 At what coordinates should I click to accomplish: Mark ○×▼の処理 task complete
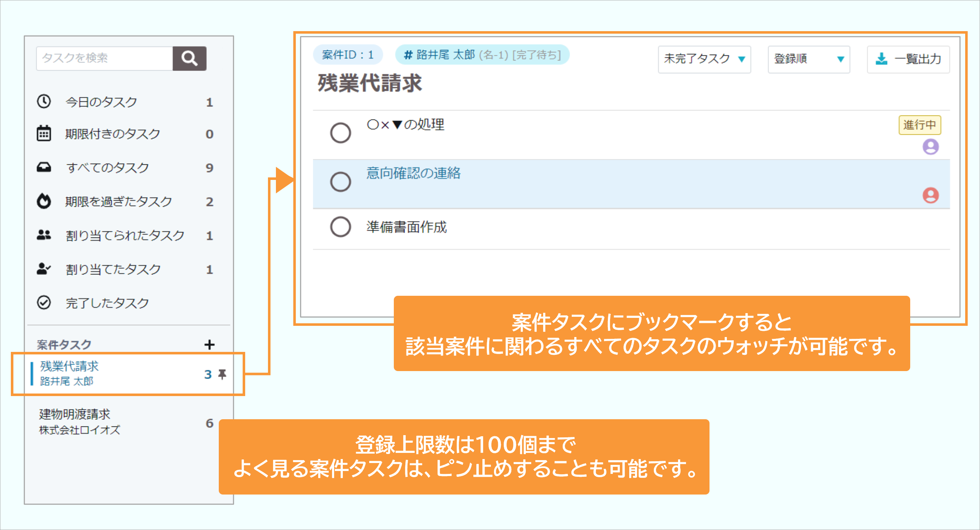341,133
